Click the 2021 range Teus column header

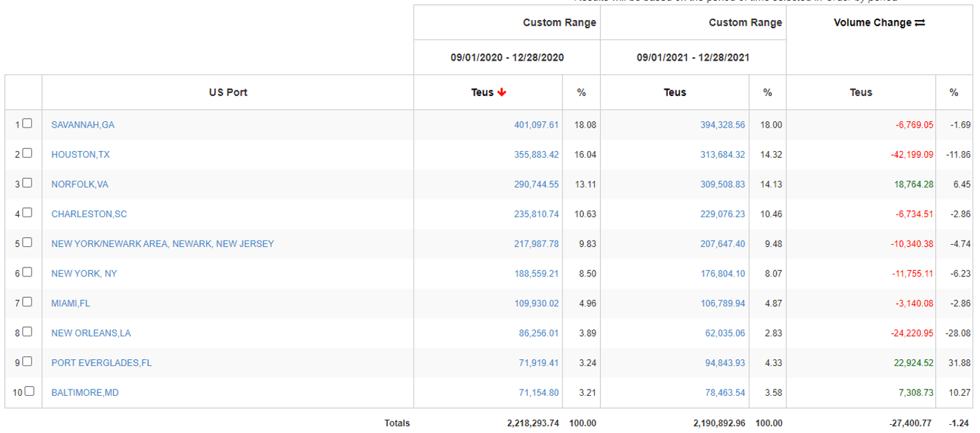(675, 92)
